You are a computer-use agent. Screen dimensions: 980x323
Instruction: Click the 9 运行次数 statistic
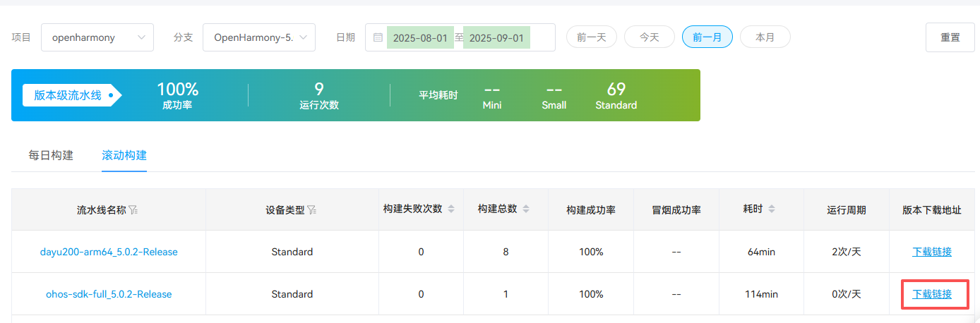point(319,96)
